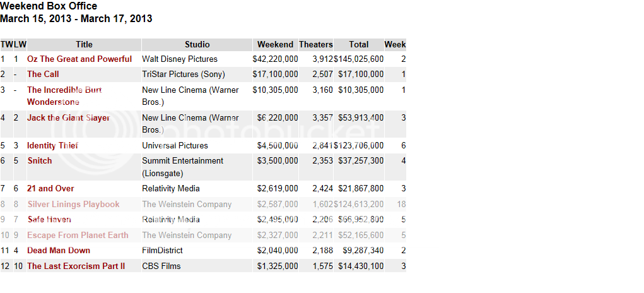The height and width of the screenshot is (293, 644).
Task: Open the Oz The Great and Powerful link
Action: [79, 59]
